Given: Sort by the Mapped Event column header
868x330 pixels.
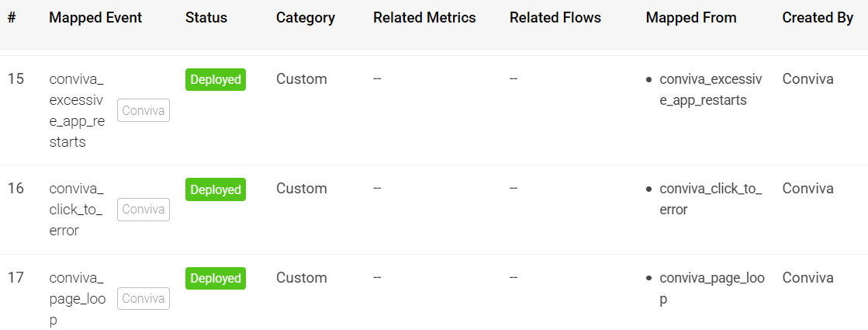Looking at the screenshot, I should pyautogui.click(x=95, y=18).
